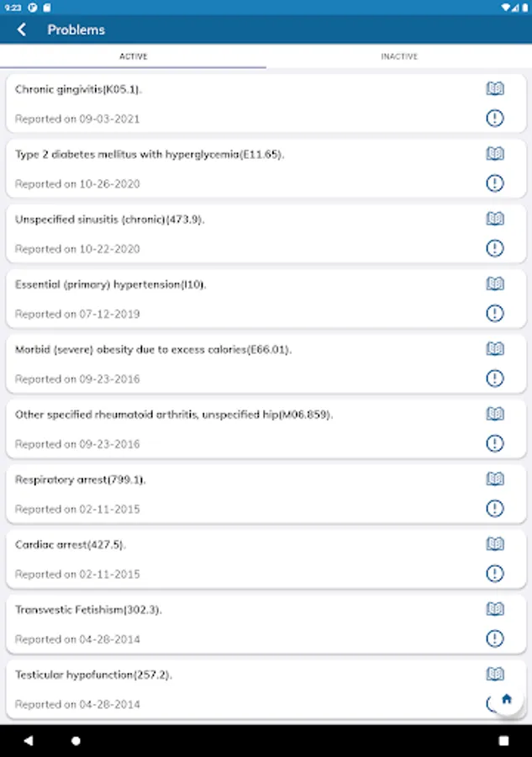The width and height of the screenshot is (532, 757).
Task: Tap info icon for Chronic gingivitis
Action: [495, 119]
